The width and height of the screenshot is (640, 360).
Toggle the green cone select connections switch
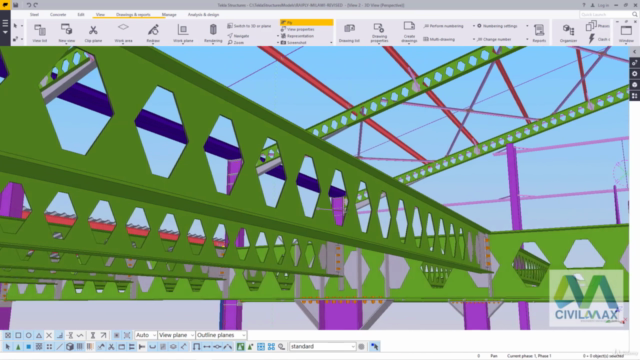pos(18,347)
